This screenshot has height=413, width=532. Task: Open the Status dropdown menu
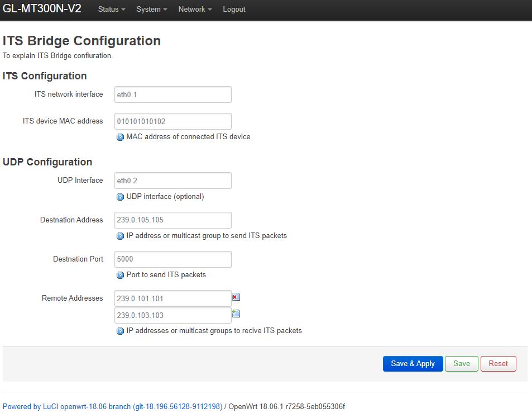(112, 9)
